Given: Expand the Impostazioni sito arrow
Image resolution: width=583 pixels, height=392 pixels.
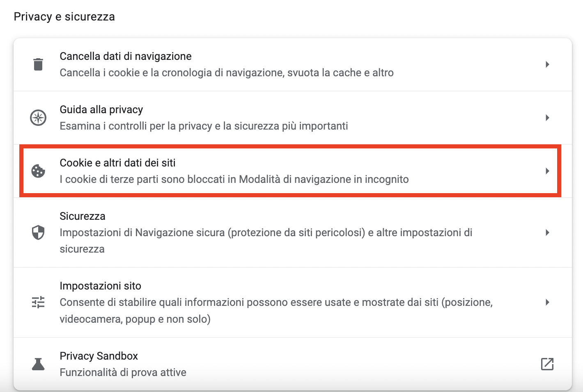Looking at the screenshot, I should click(x=547, y=302).
